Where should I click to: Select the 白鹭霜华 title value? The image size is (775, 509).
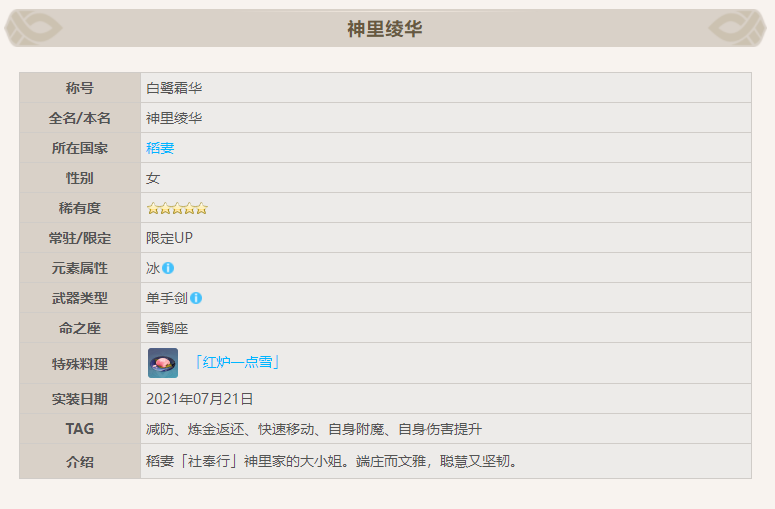tap(174, 88)
